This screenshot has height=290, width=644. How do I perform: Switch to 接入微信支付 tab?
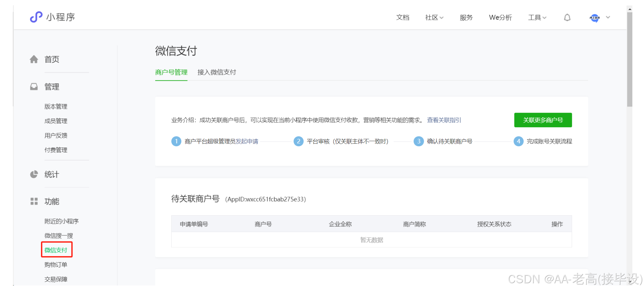[217, 72]
